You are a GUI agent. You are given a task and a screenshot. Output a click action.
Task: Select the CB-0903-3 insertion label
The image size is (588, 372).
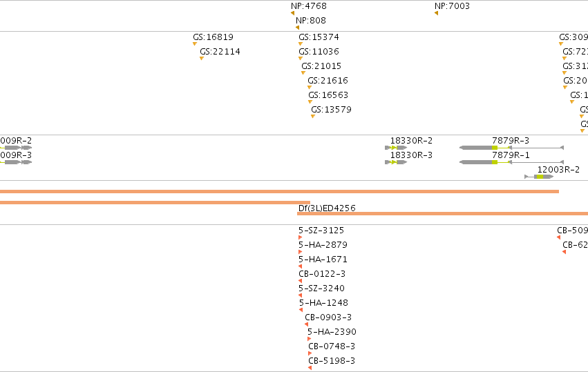pos(328,317)
